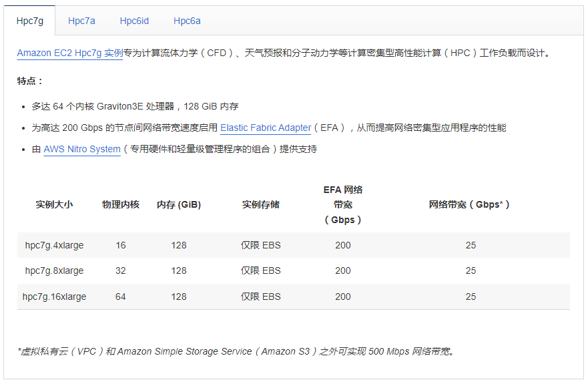Screen dimensions: 588x384
Task: Click the 64 physical cores value
Action: tap(121, 297)
